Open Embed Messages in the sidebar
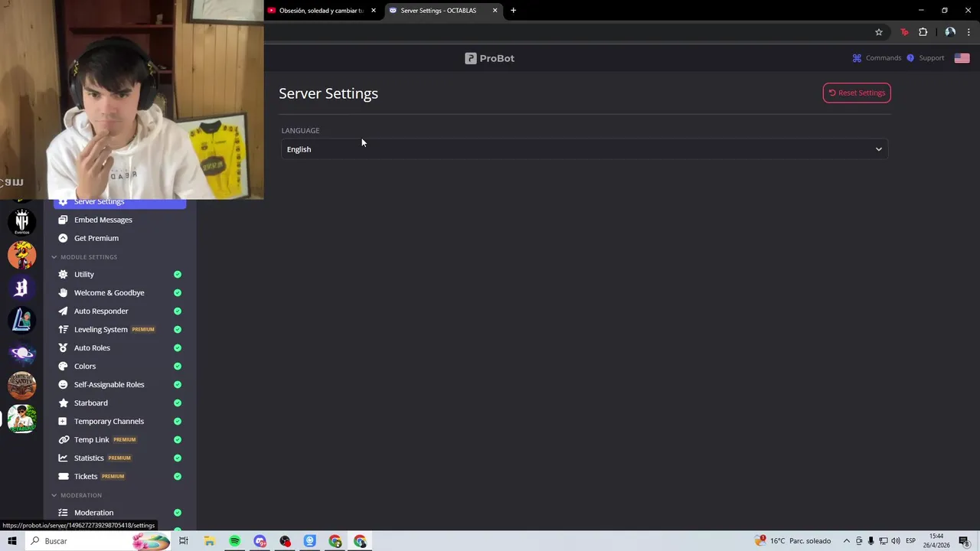 click(x=103, y=220)
